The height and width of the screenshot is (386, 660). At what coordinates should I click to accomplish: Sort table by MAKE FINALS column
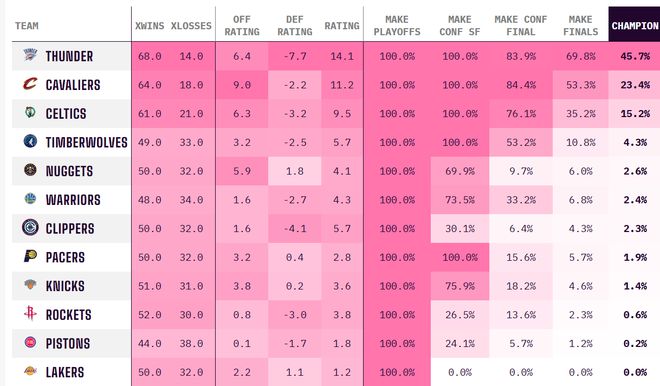point(580,26)
